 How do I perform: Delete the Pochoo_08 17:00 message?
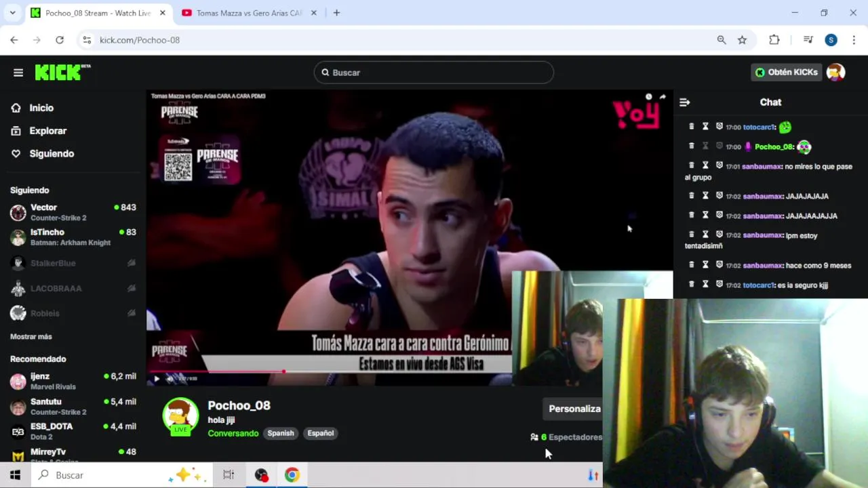(691, 146)
